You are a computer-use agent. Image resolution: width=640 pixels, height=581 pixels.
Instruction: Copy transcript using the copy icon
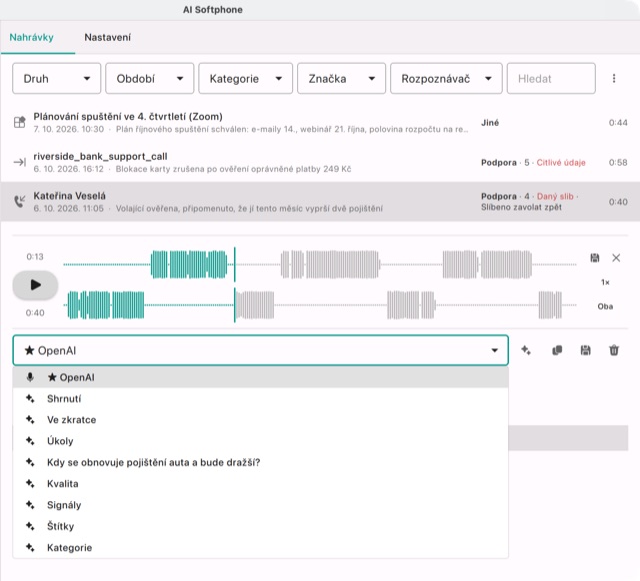point(557,350)
